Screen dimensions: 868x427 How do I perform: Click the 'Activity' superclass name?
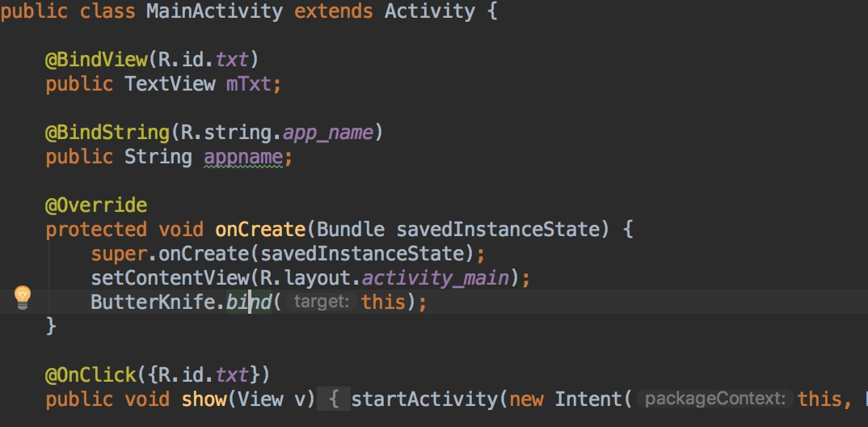(x=429, y=11)
